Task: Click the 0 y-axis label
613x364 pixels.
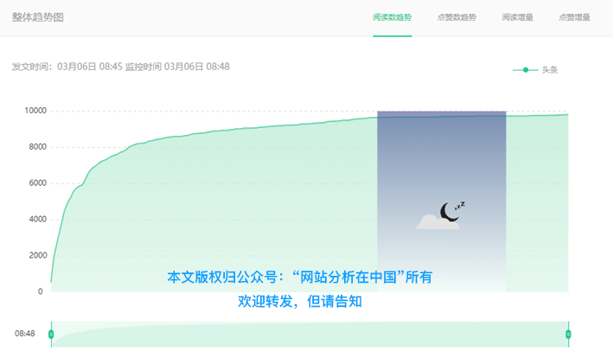Action: point(41,291)
